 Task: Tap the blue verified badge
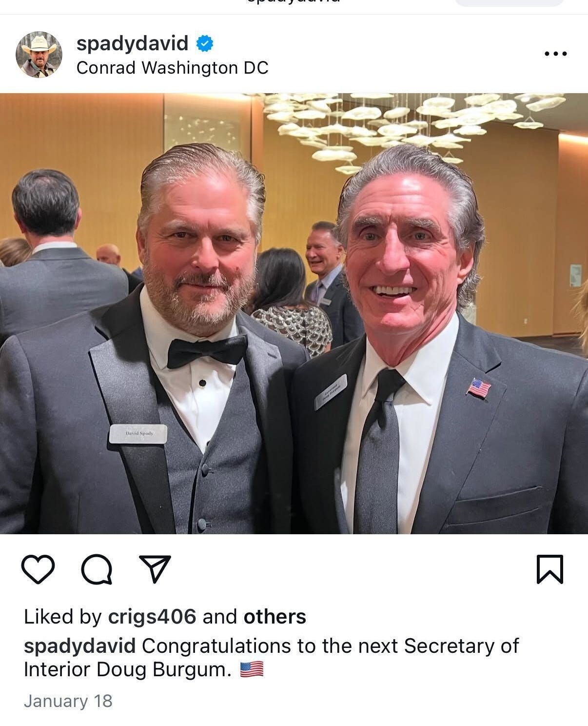(205, 44)
